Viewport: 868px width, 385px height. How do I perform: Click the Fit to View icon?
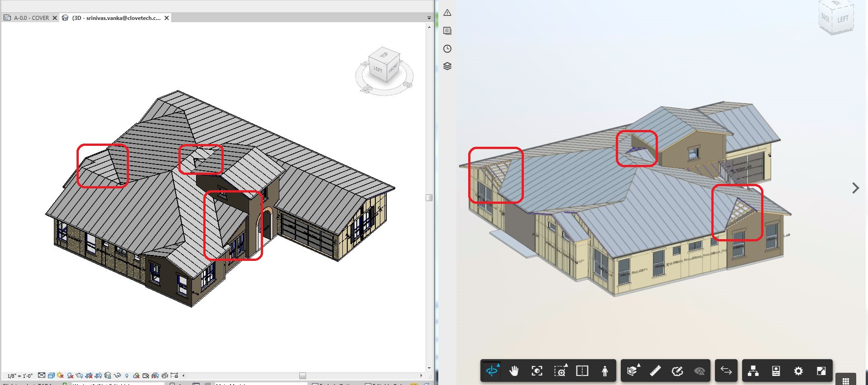[537, 371]
